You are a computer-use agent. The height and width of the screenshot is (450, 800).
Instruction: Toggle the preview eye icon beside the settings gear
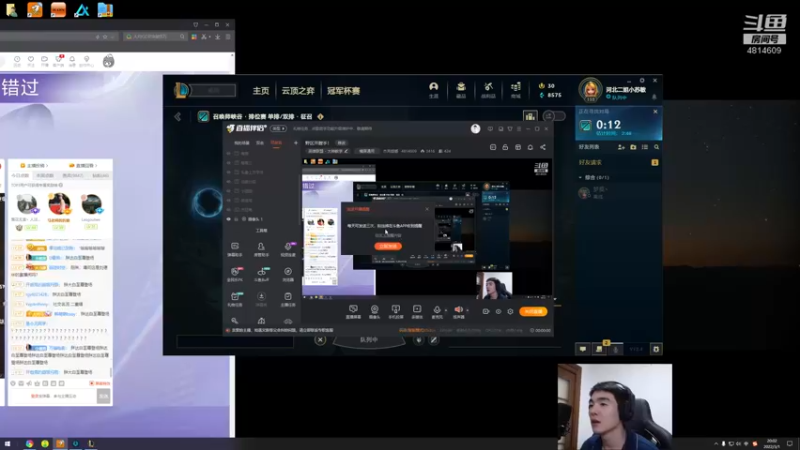498,311
